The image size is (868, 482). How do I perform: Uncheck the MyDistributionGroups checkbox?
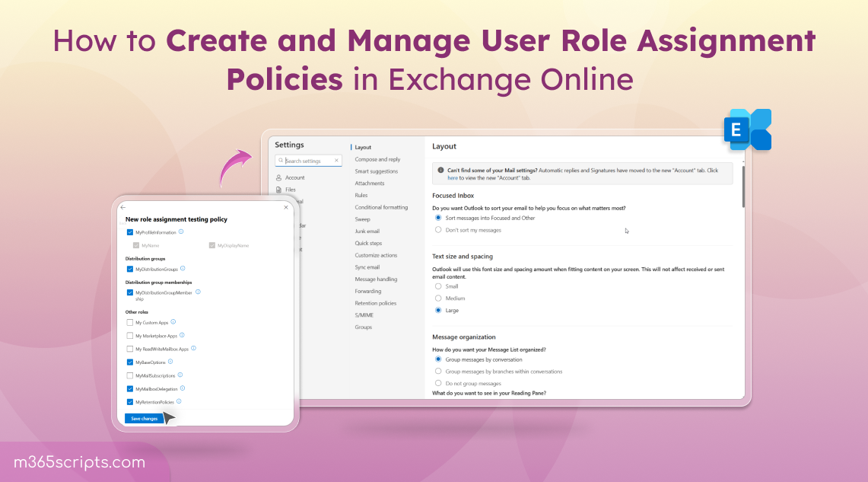[130, 270]
